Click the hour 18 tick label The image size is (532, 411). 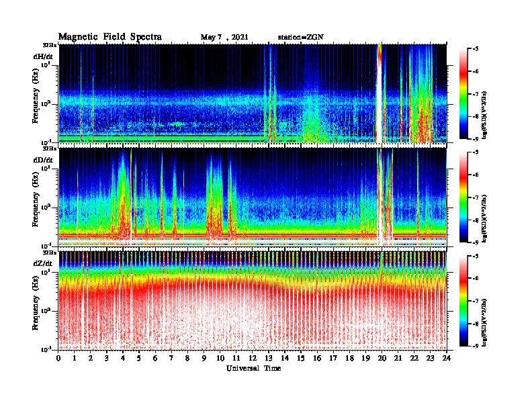349,358
